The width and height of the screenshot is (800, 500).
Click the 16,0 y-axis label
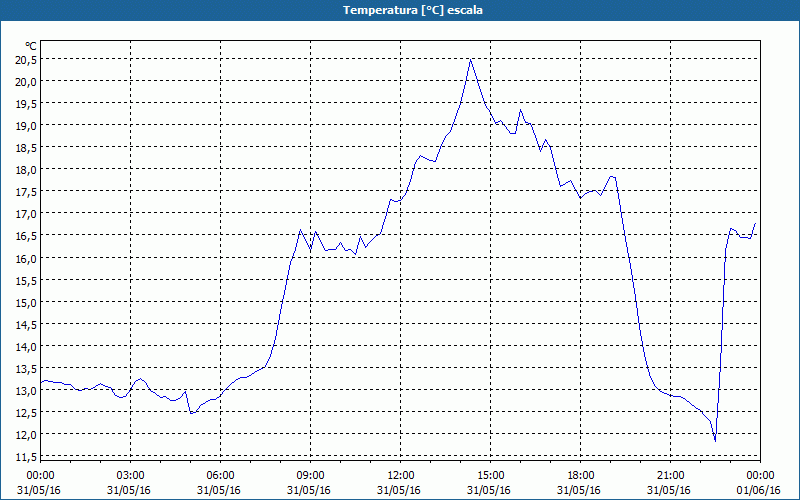coord(27,258)
